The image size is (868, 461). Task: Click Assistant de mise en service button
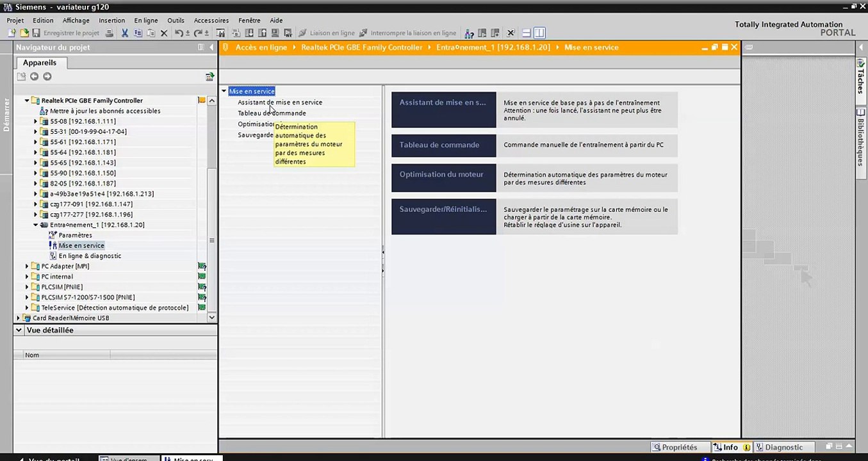click(443, 109)
